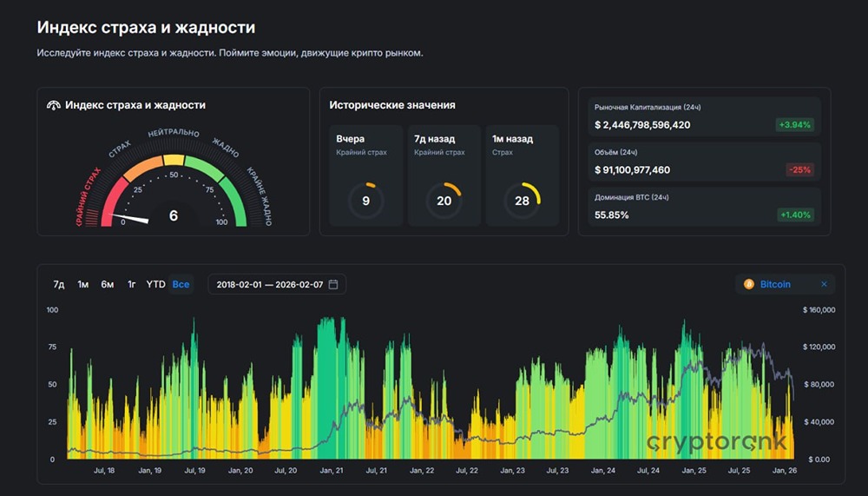Click the calendar icon in date range
Image resolution: width=868 pixels, height=496 pixels.
pyautogui.click(x=332, y=284)
